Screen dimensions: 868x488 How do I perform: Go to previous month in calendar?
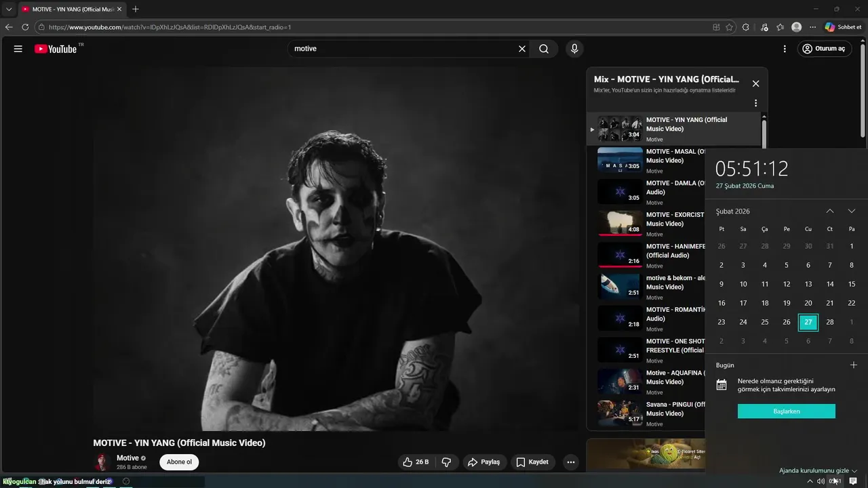click(830, 211)
